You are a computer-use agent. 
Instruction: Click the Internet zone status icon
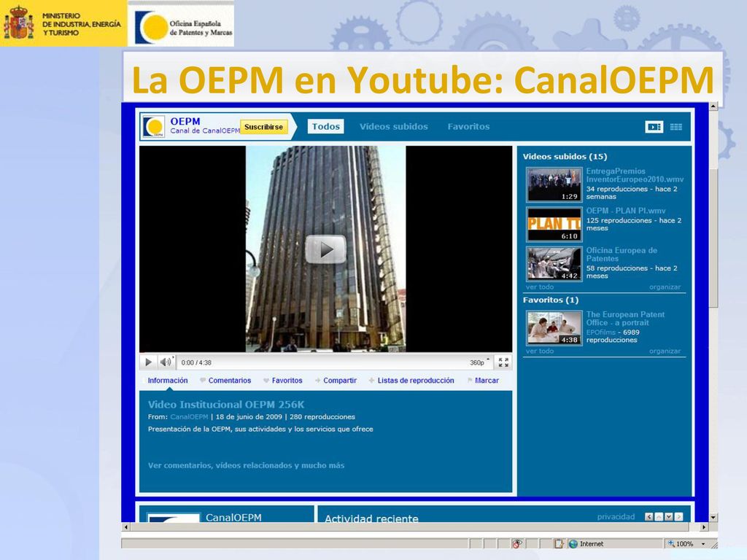coord(573,544)
